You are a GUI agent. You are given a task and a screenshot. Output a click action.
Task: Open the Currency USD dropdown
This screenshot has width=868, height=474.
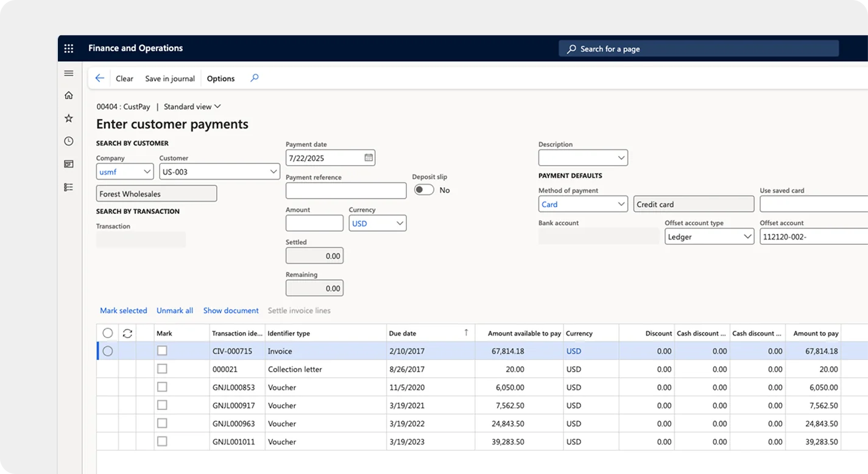point(400,224)
